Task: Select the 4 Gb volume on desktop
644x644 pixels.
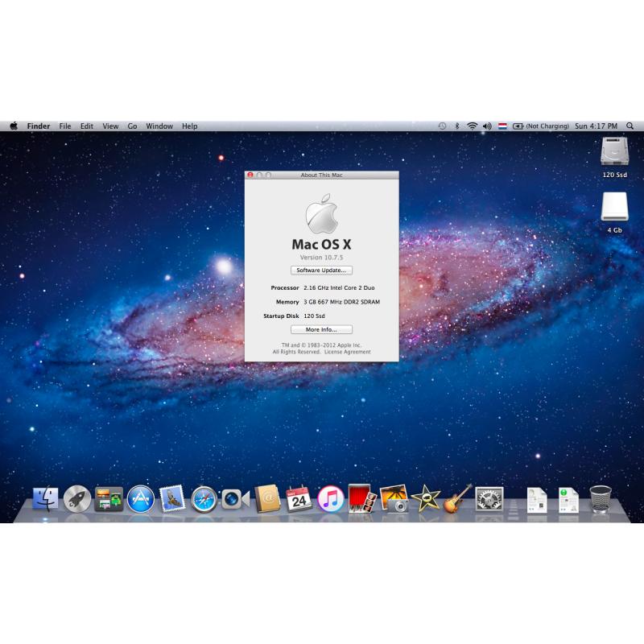Action: (614, 213)
